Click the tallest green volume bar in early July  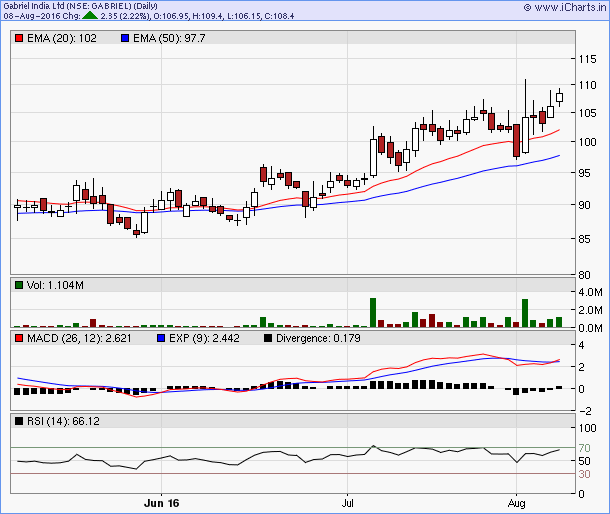[x=373, y=312]
